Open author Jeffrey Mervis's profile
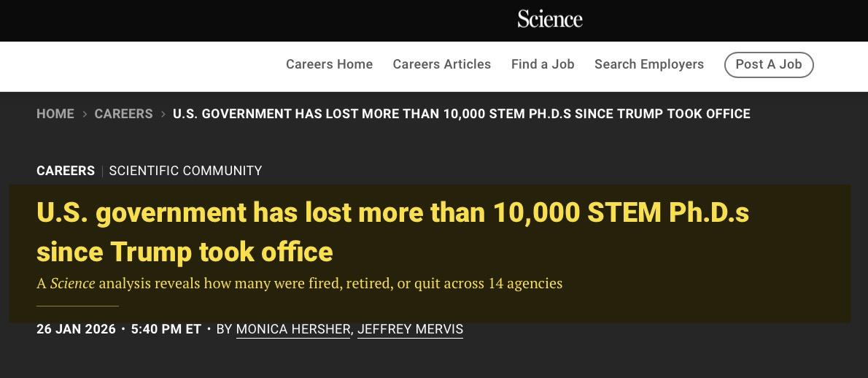The width and height of the screenshot is (868, 378). [x=410, y=329]
